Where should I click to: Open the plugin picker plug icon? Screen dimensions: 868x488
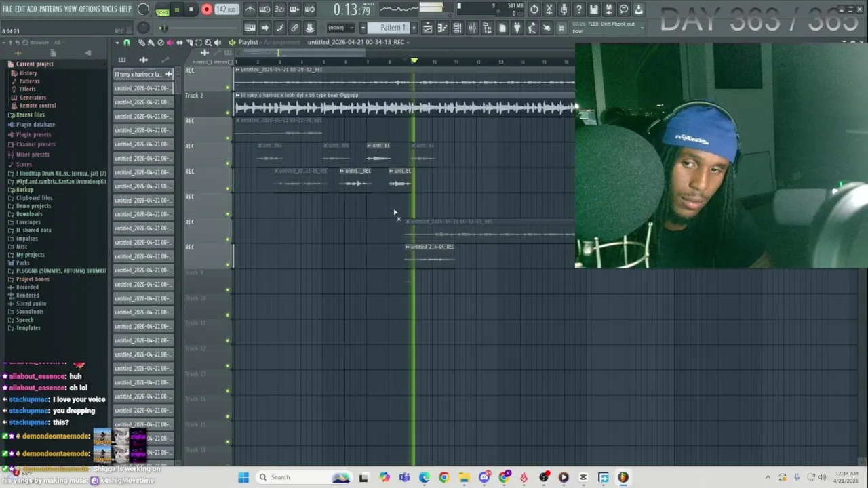517,28
